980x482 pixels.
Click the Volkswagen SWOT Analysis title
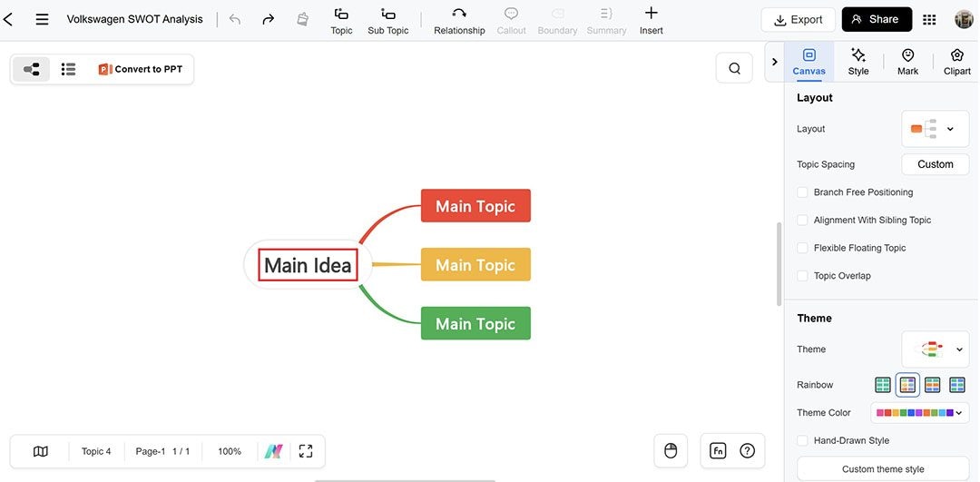click(135, 19)
